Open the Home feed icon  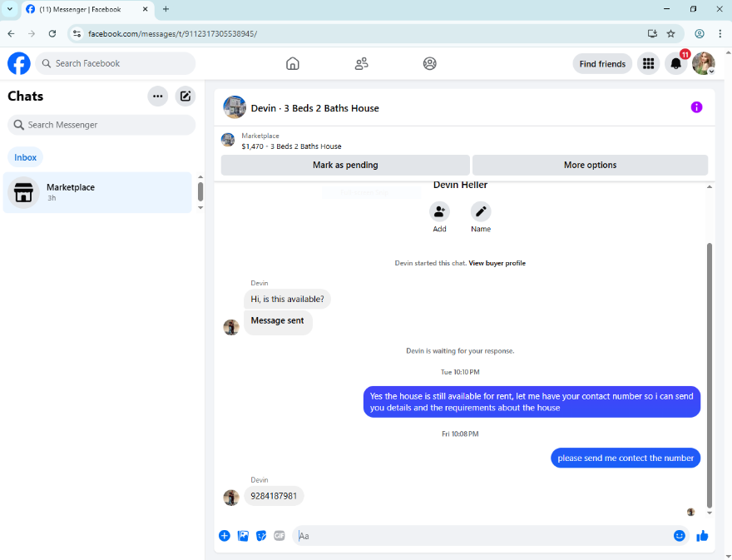coord(293,63)
